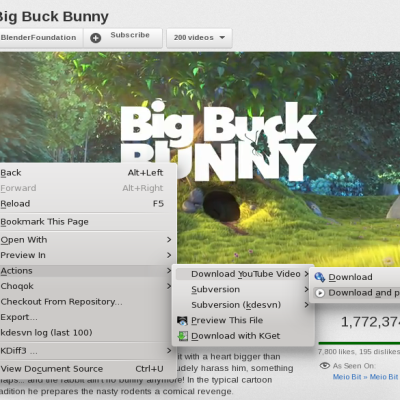The height and width of the screenshot is (400, 400).
Task: Select View Document Source
Action: pos(87,369)
